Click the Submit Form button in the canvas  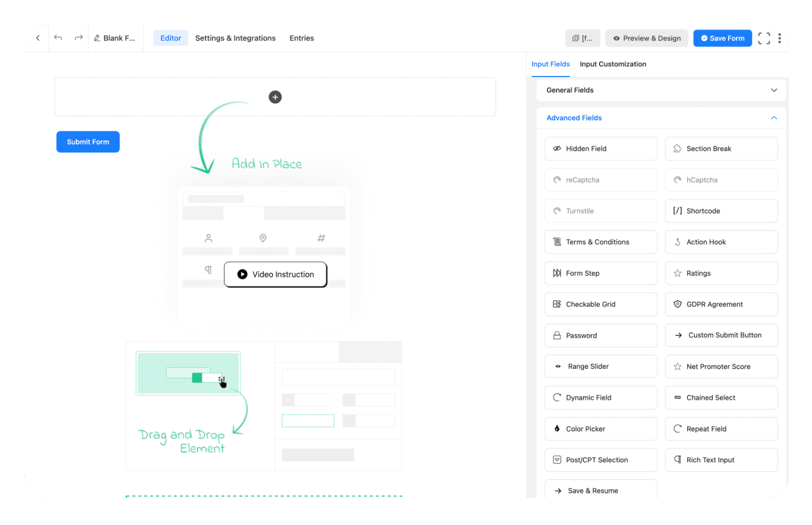pyautogui.click(x=88, y=141)
